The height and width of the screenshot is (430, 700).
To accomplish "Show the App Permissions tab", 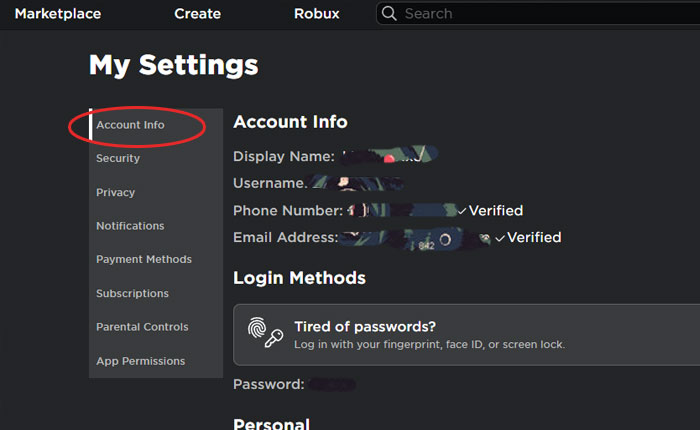I will 140,361.
